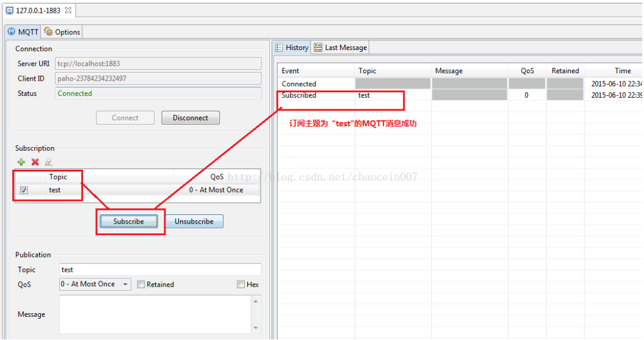The width and height of the screenshot is (644, 340).
Task: Click the test topic cell in History
Action: [393, 95]
